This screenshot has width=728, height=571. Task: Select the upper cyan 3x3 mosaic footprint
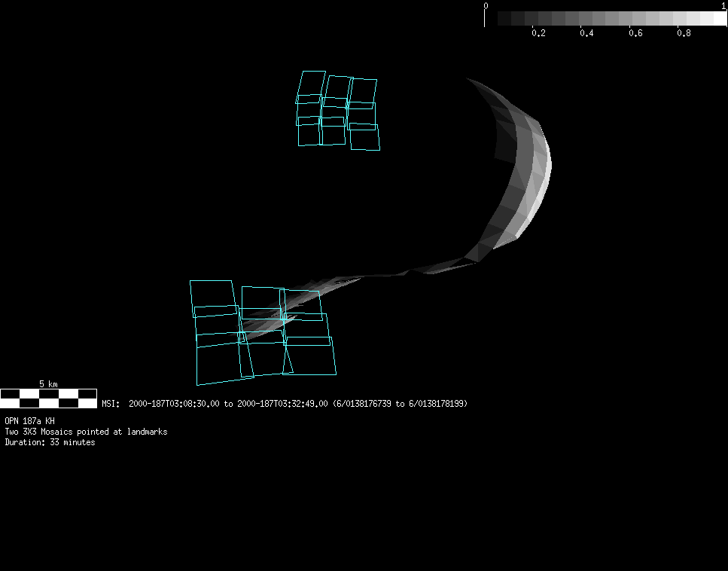(337, 110)
